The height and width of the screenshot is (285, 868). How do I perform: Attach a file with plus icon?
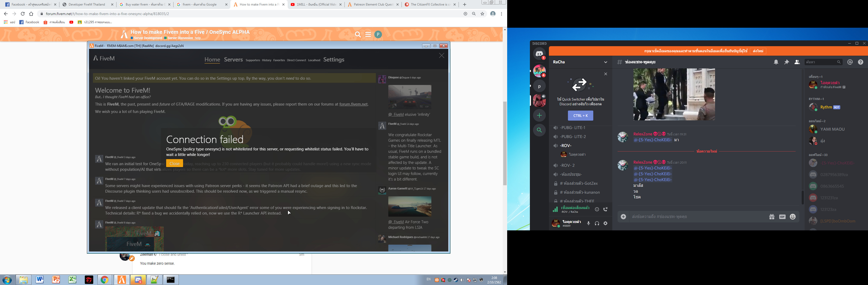pyautogui.click(x=623, y=217)
